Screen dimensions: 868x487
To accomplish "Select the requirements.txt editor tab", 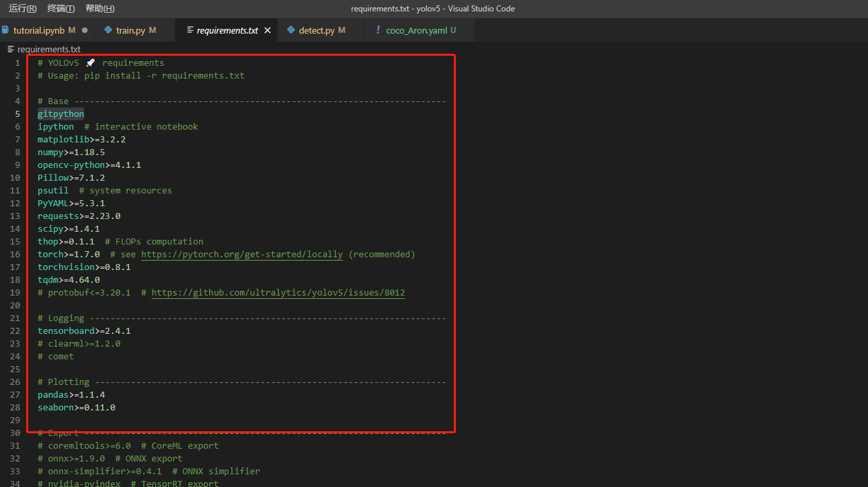I will point(227,30).
